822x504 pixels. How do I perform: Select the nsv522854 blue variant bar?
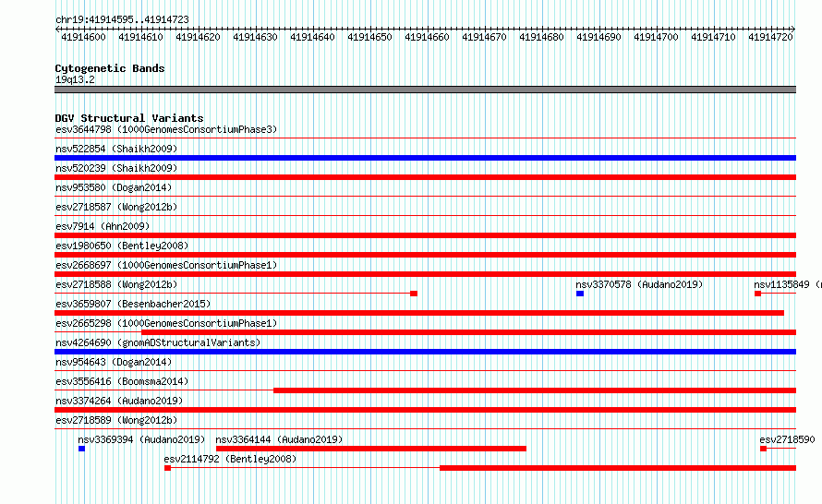pos(425,158)
